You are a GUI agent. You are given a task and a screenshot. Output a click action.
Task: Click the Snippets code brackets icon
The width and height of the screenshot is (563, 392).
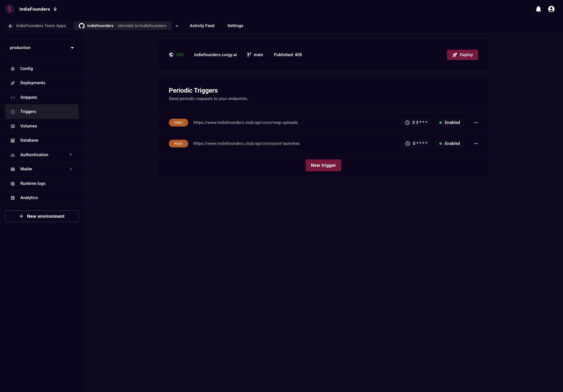[13, 97]
